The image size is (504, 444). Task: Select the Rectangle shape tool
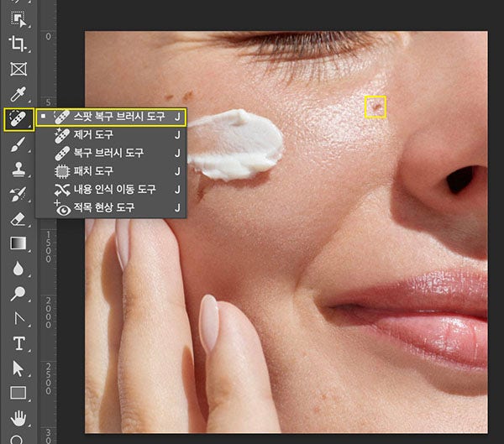(x=18, y=393)
